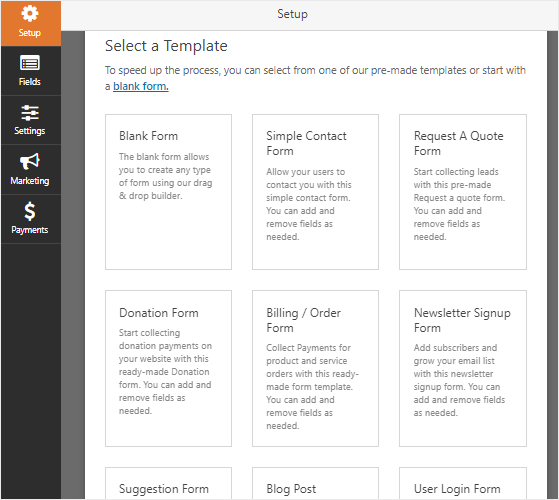Select the Simple Contact Form template

315,192
